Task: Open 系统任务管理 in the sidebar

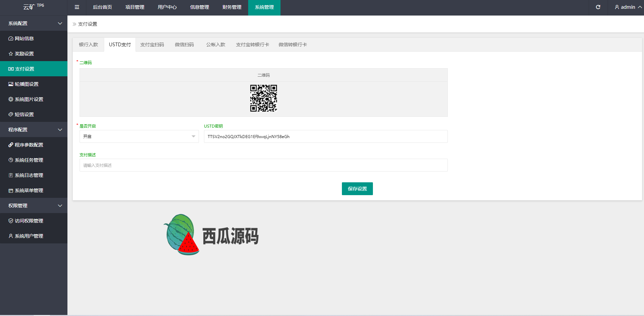Action: coord(34,160)
